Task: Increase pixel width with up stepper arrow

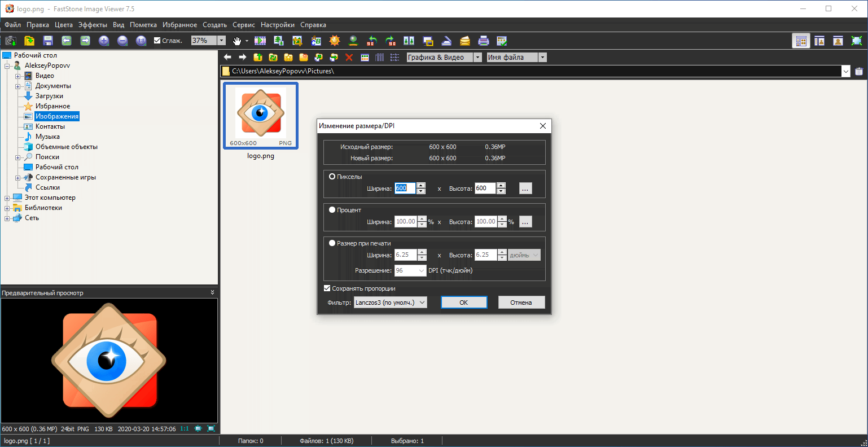Action: click(x=421, y=186)
